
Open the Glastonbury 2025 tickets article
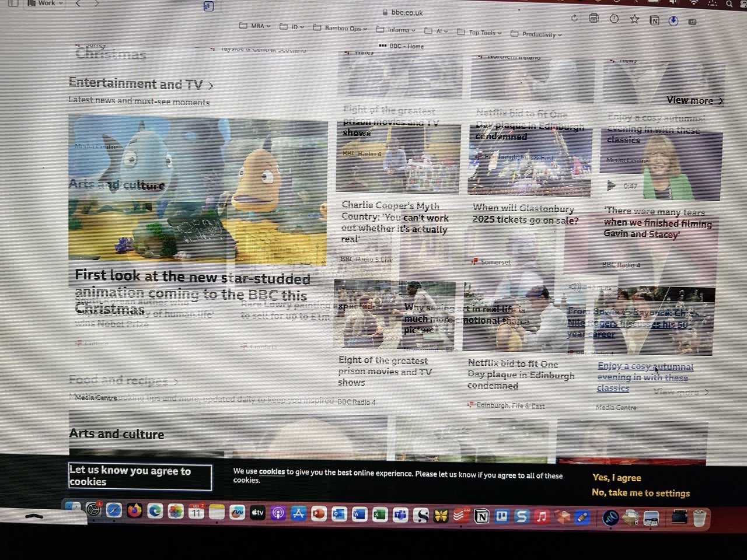pos(526,214)
